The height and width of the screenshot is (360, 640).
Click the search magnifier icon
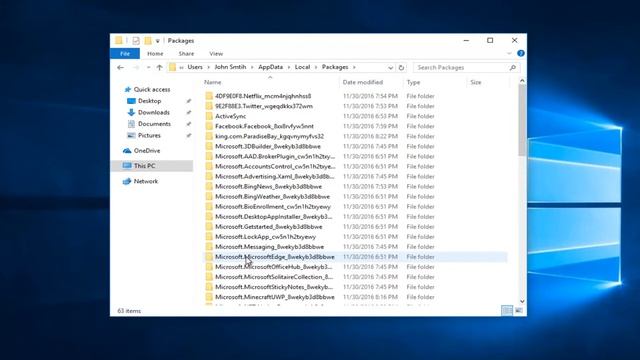(x=513, y=67)
